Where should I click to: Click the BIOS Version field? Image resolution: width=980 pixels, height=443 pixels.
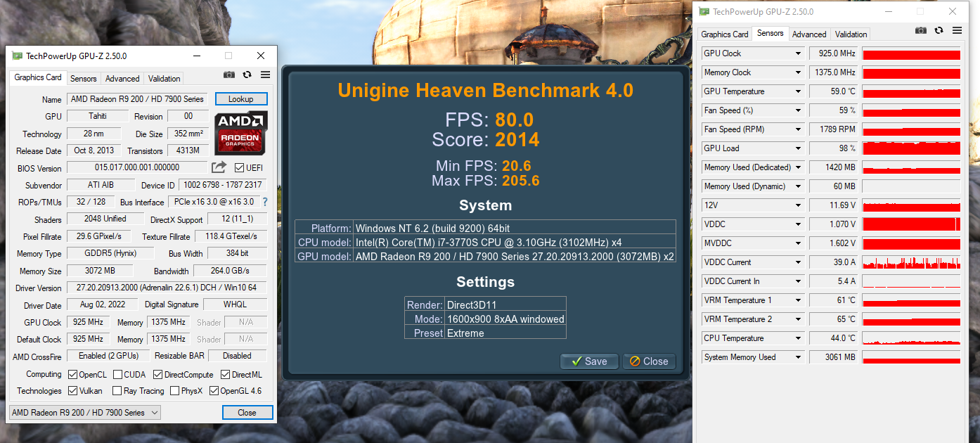tap(137, 167)
